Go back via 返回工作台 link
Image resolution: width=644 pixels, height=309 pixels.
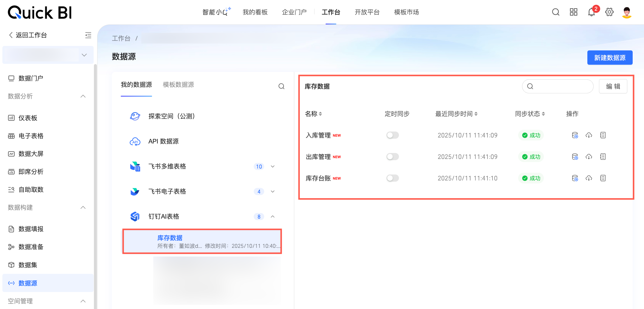click(x=28, y=35)
